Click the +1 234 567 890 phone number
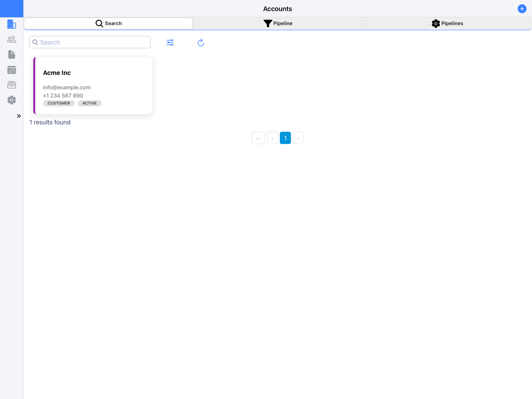 pyautogui.click(x=63, y=96)
